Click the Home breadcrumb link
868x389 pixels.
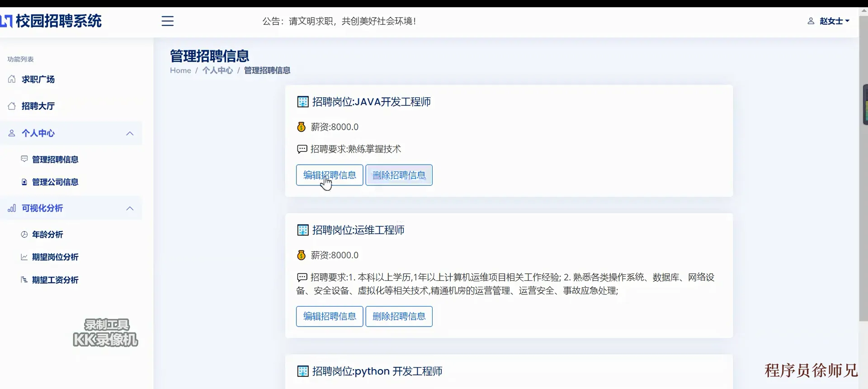click(x=180, y=71)
